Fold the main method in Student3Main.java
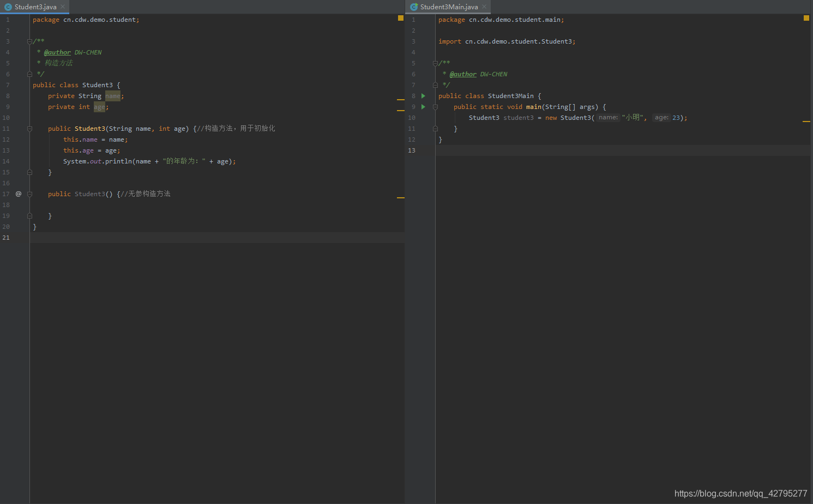 [x=435, y=107]
